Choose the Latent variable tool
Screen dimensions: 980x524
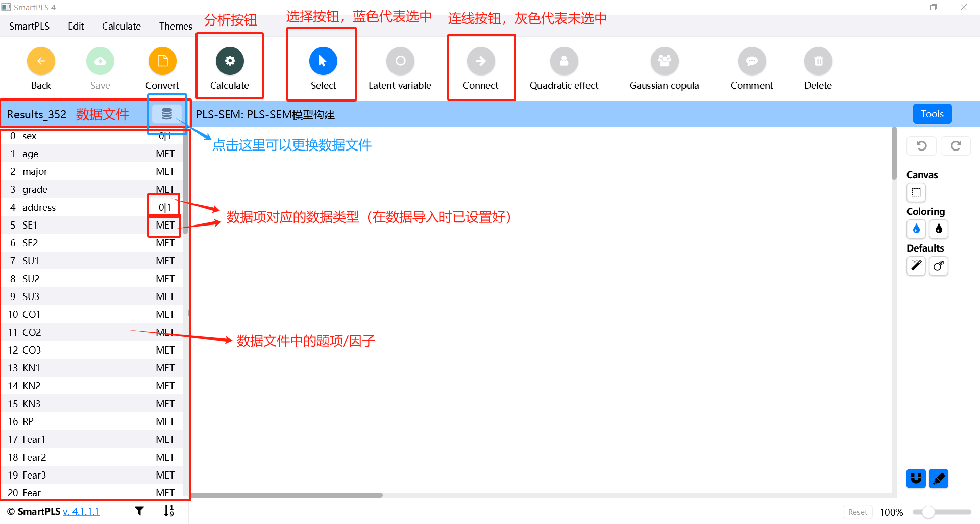[400, 61]
